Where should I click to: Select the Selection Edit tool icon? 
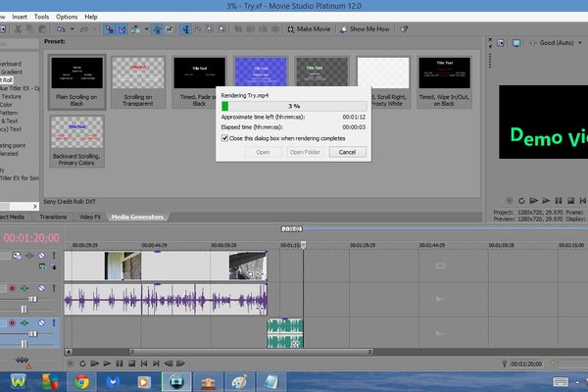coord(210,28)
